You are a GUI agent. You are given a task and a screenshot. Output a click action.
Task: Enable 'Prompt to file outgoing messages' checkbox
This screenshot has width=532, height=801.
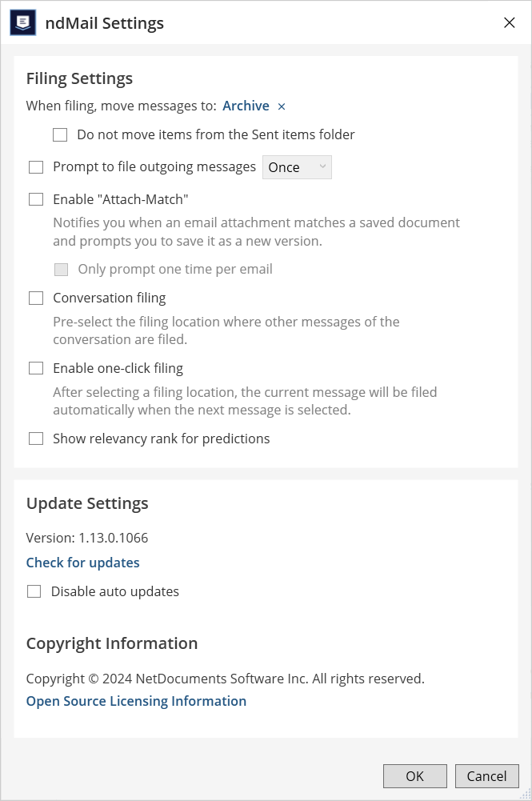(36, 167)
